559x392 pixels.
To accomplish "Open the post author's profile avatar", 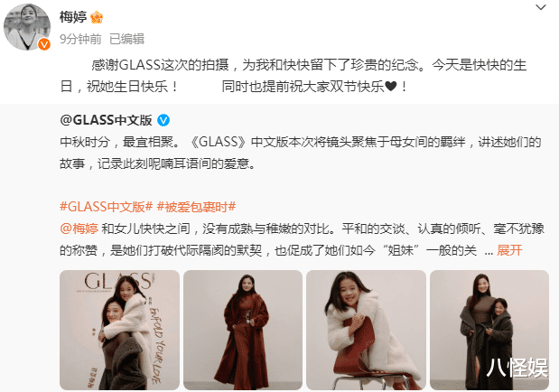I will [27, 27].
